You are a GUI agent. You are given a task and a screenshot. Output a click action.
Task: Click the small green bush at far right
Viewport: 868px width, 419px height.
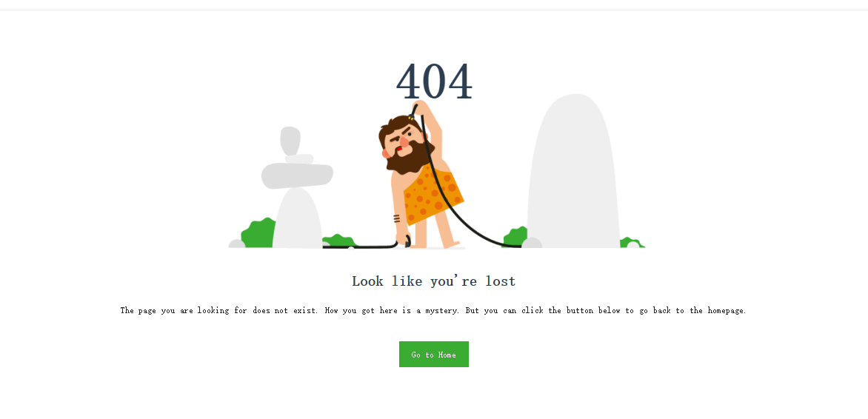point(632,242)
